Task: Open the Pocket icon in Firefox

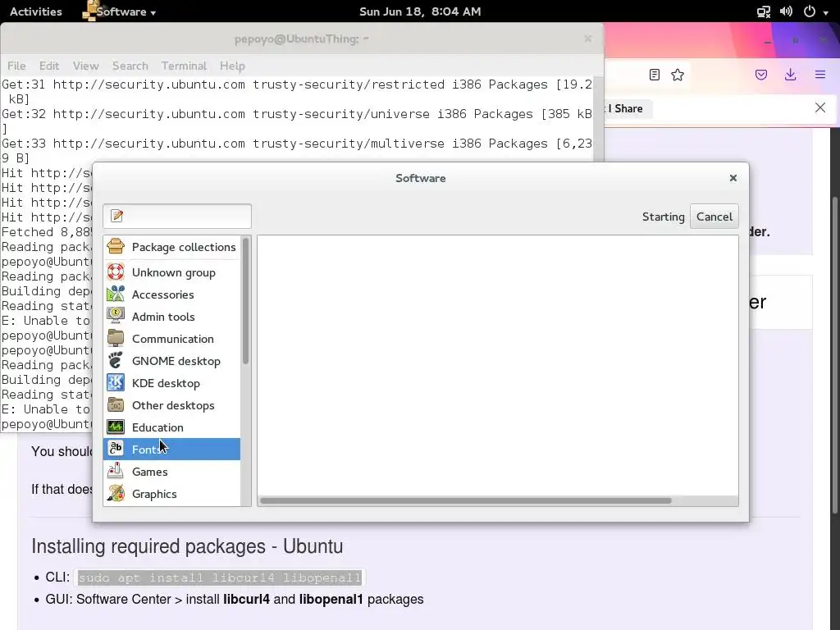Action: click(x=760, y=75)
